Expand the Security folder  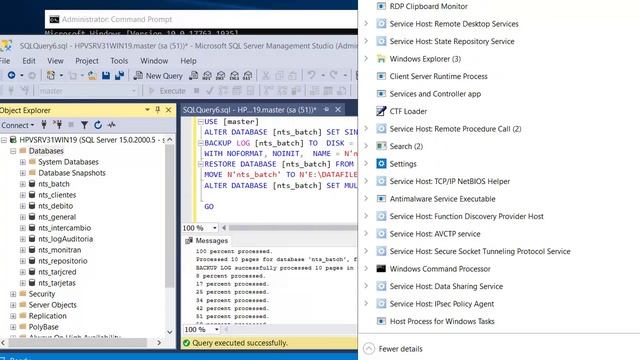pos(13,294)
